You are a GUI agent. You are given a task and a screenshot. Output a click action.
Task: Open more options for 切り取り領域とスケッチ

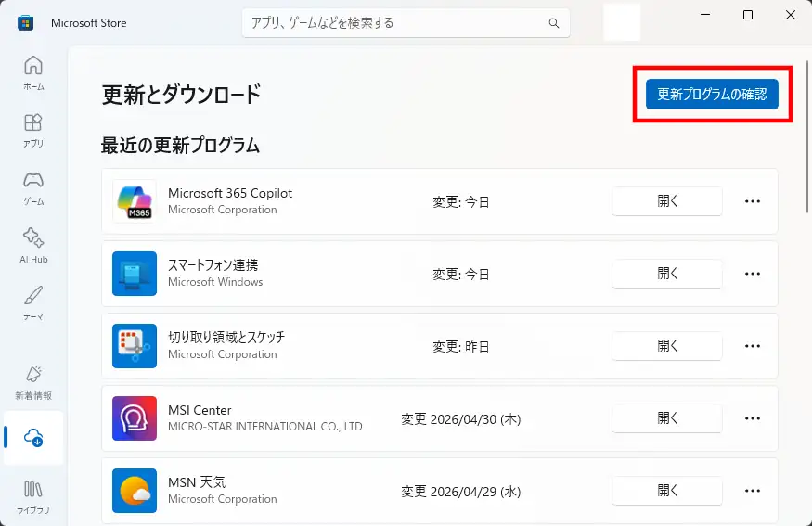tap(753, 346)
